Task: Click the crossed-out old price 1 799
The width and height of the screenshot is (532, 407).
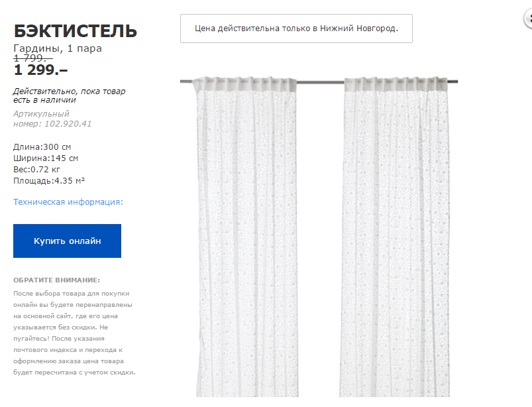Action: [33, 58]
